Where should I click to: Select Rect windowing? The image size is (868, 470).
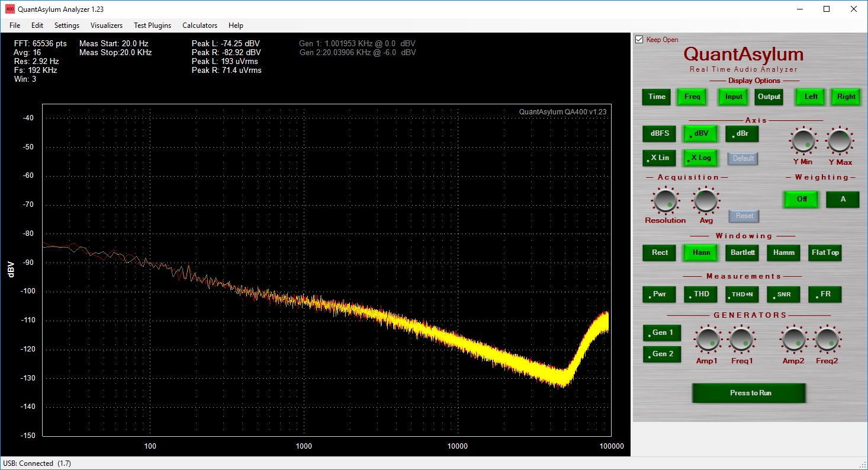(x=660, y=252)
